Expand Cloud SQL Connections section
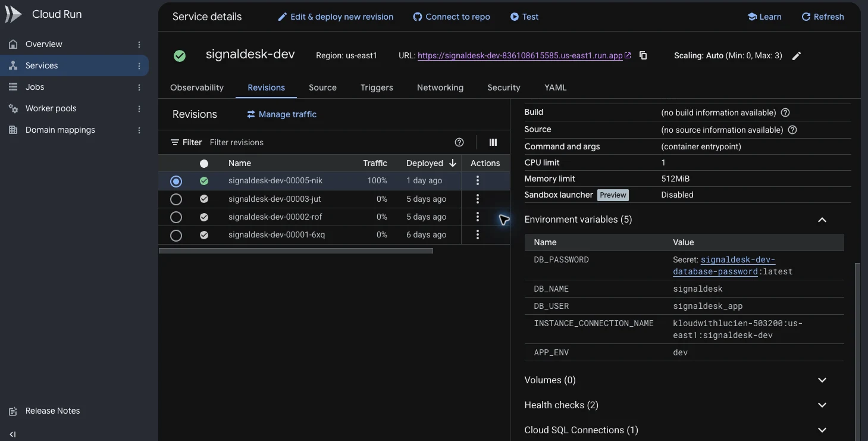Viewport: 868px width, 441px height. pos(822,430)
